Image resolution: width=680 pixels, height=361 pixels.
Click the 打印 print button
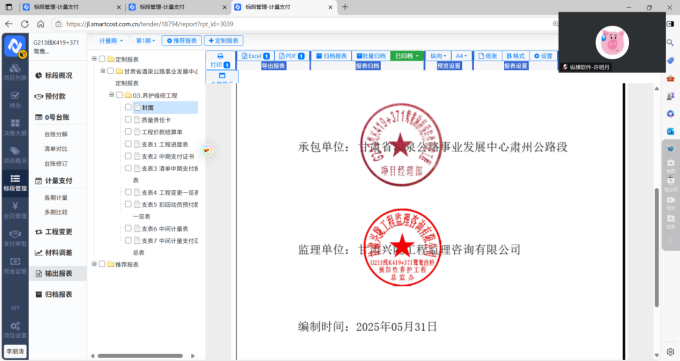coord(220,60)
